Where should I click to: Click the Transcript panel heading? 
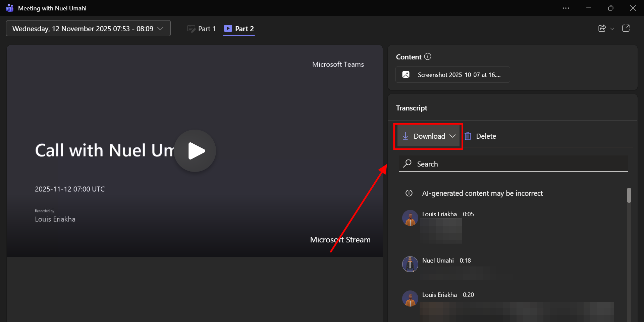coord(412,108)
